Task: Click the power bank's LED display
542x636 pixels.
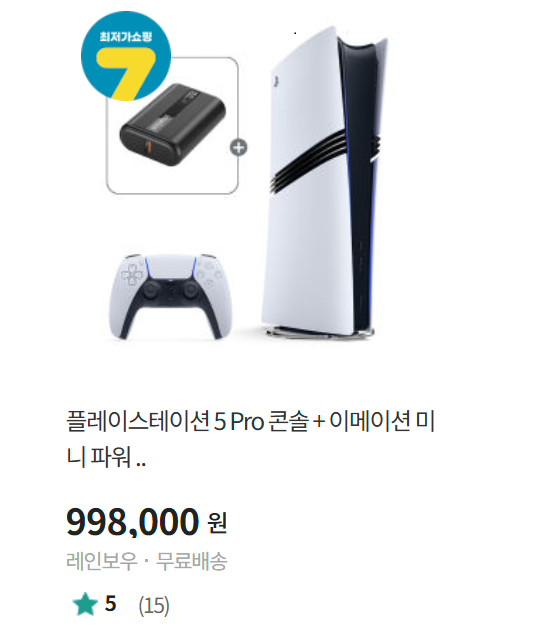Action: tap(191, 99)
